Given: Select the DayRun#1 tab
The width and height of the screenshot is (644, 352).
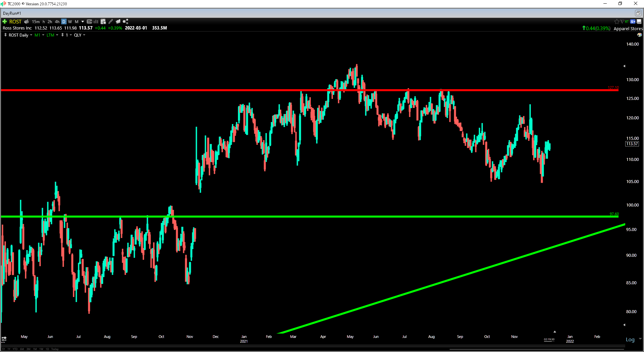Looking at the screenshot, I should [11, 13].
